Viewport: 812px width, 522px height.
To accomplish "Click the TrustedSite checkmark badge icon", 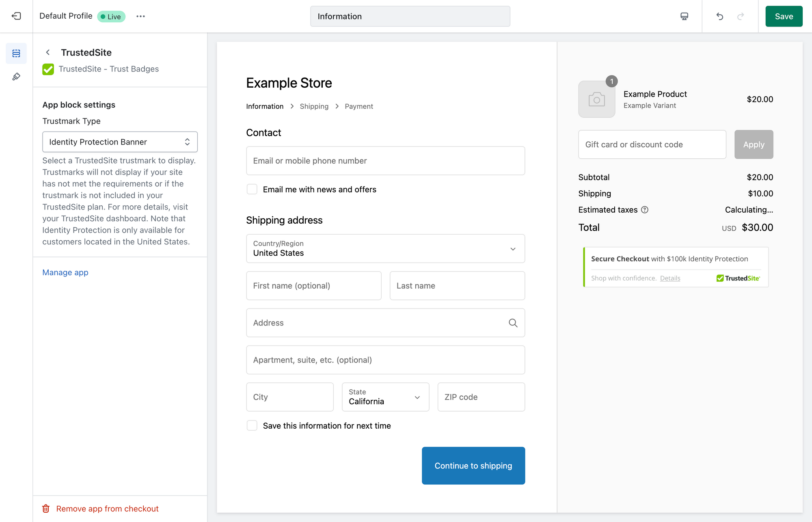I will 49,69.
